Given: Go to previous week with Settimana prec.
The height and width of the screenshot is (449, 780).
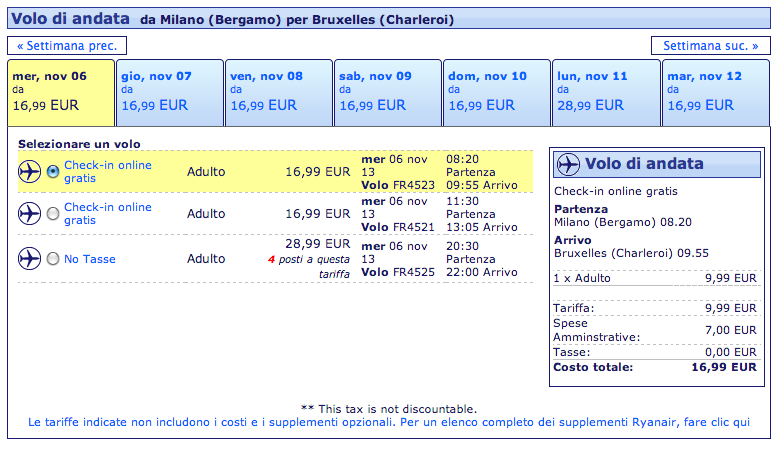Looking at the screenshot, I should point(67,46).
